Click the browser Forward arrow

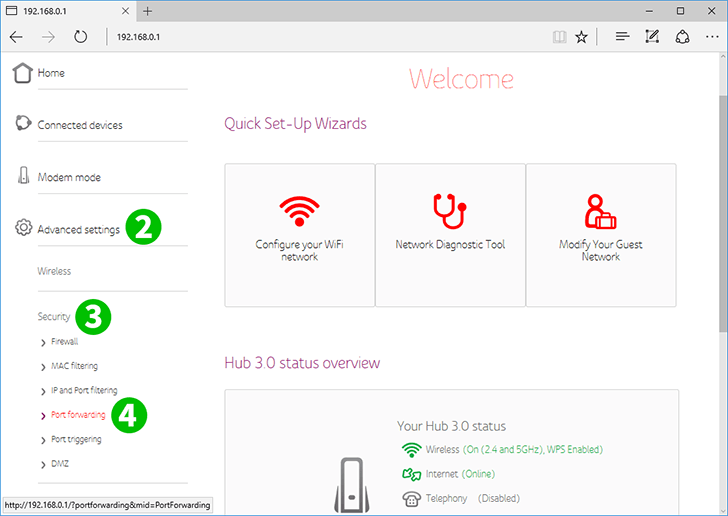[48, 37]
